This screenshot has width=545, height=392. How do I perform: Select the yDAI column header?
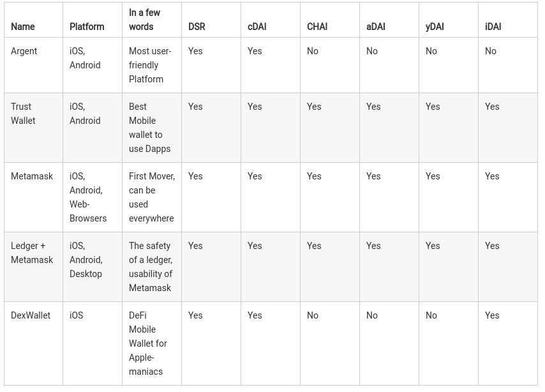pyautogui.click(x=435, y=27)
